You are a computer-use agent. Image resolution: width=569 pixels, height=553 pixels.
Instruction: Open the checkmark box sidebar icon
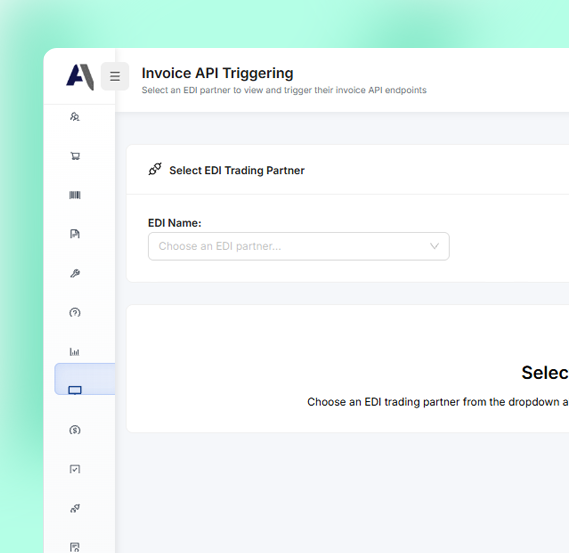click(75, 469)
